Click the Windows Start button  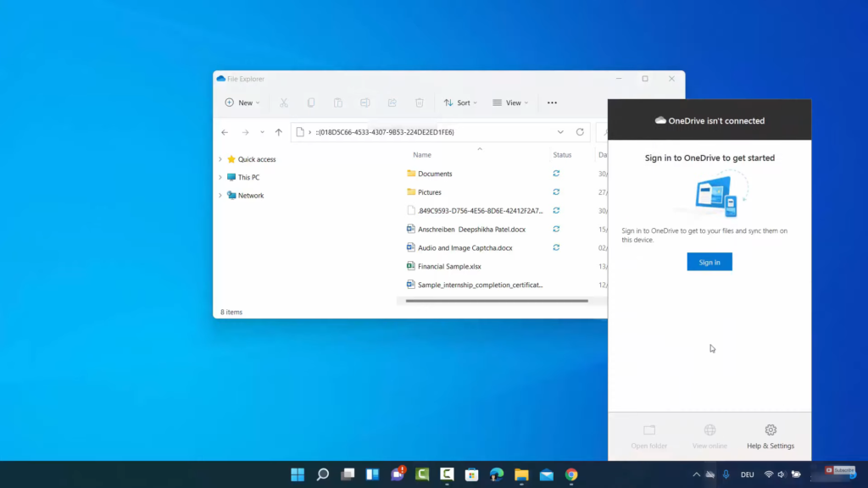tap(298, 474)
